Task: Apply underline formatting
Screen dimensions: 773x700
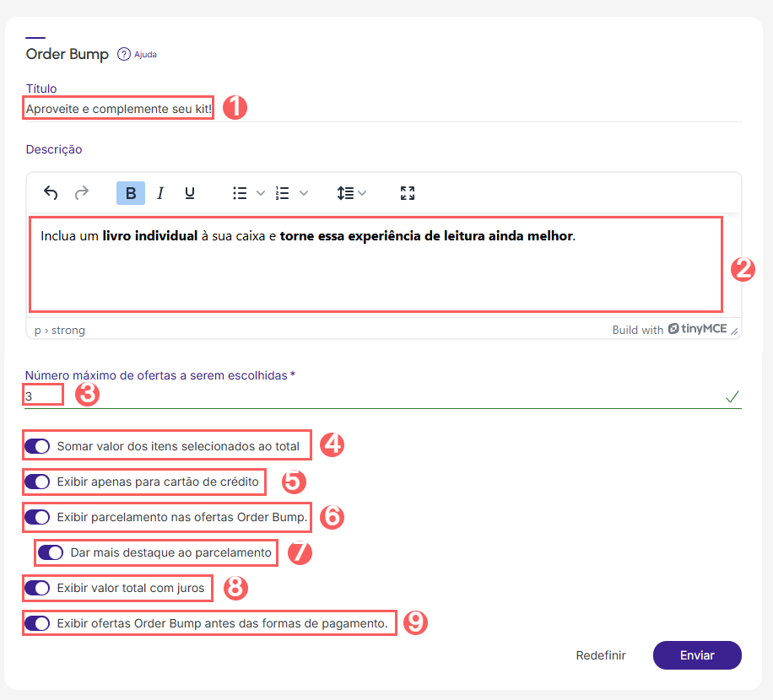Action: tap(190, 193)
